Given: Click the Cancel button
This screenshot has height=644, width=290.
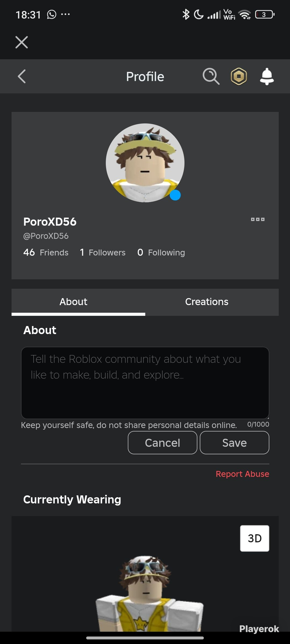Looking at the screenshot, I should tap(162, 443).
